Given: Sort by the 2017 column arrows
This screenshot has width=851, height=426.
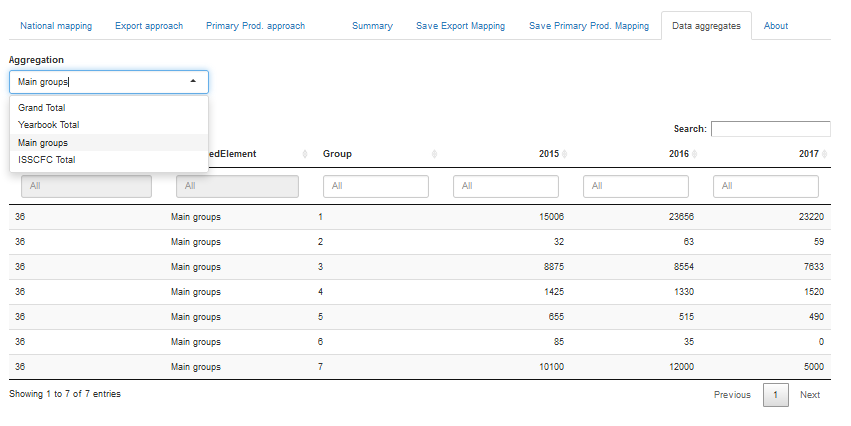Looking at the screenshot, I should tap(824, 154).
